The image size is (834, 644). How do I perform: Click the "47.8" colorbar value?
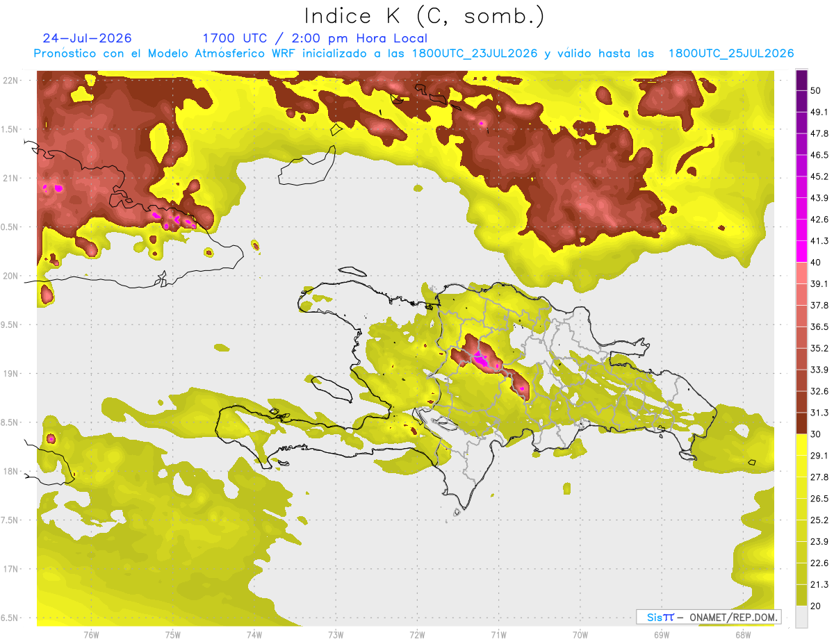[x=819, y=133]
